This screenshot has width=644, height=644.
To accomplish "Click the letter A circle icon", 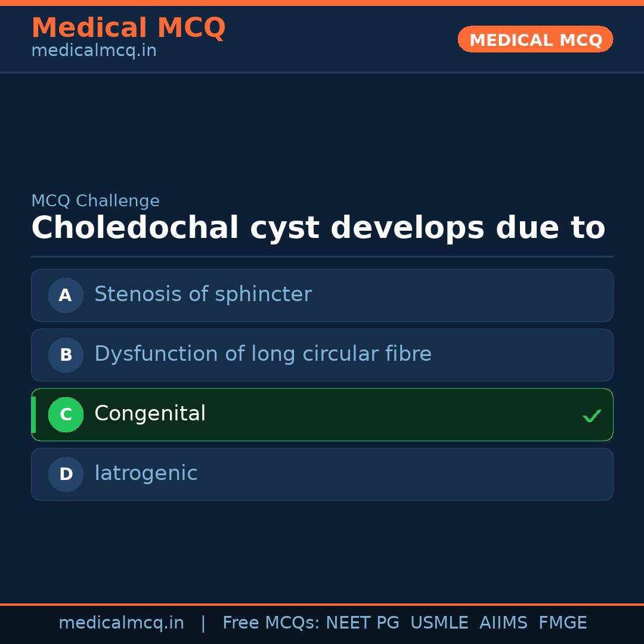I will click(66, 295).
